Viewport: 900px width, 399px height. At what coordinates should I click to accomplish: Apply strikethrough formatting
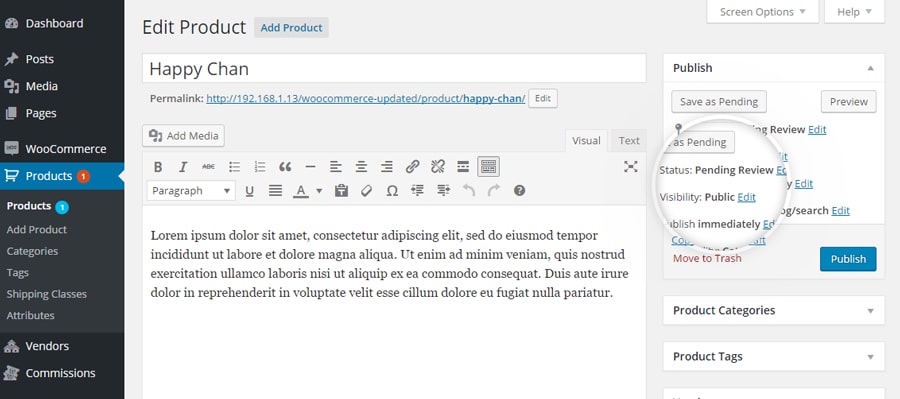[208, 167]
